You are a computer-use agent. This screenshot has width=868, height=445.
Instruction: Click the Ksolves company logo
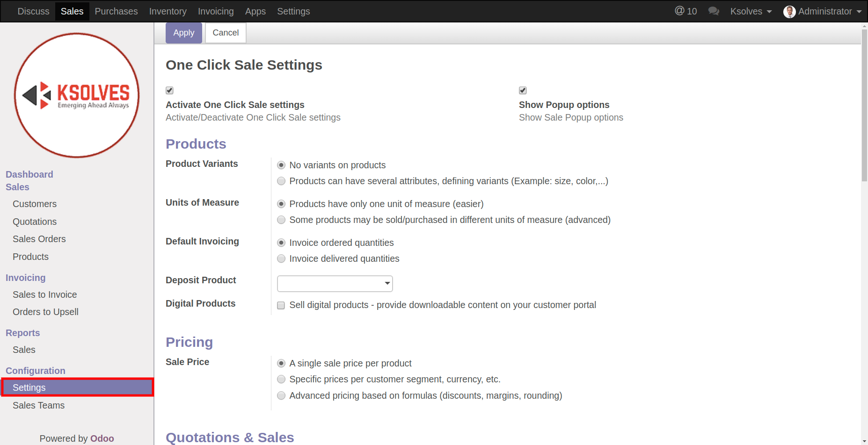[77, 95]
